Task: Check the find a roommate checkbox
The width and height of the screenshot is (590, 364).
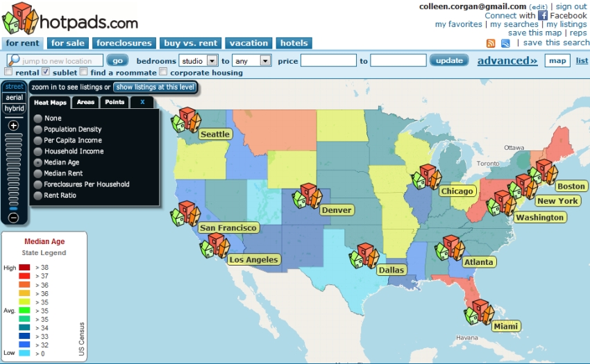Action: [x=83, y=71]
